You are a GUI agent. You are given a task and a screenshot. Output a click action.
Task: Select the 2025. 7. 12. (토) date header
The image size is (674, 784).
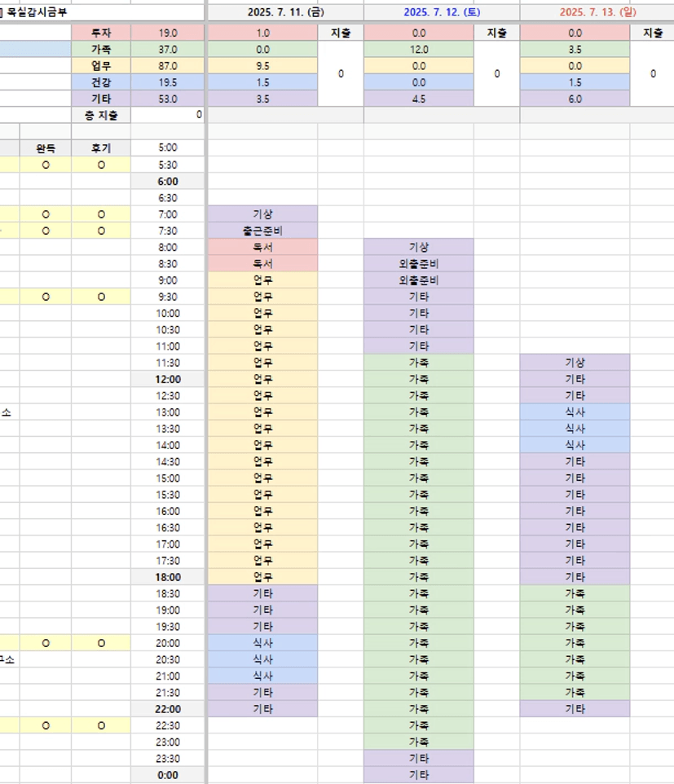[442, 12]
